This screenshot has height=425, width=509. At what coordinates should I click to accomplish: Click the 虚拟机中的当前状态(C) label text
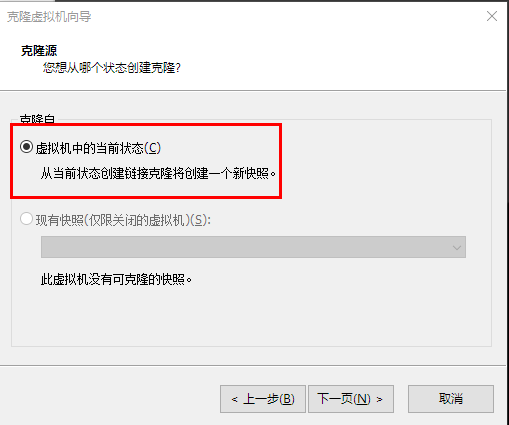click(x=98, y=148)
